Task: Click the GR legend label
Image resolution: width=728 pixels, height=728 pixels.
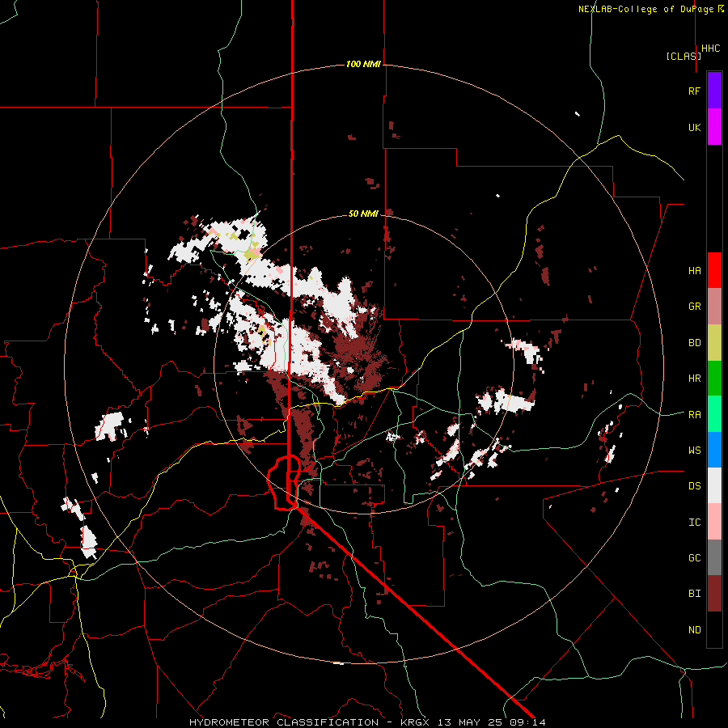Action: [694, 307]
